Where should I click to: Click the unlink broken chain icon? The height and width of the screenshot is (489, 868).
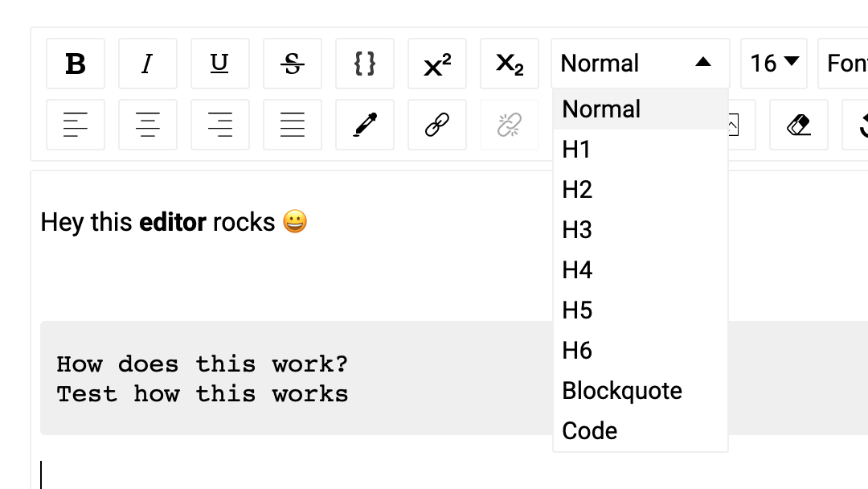coord(510,125)
